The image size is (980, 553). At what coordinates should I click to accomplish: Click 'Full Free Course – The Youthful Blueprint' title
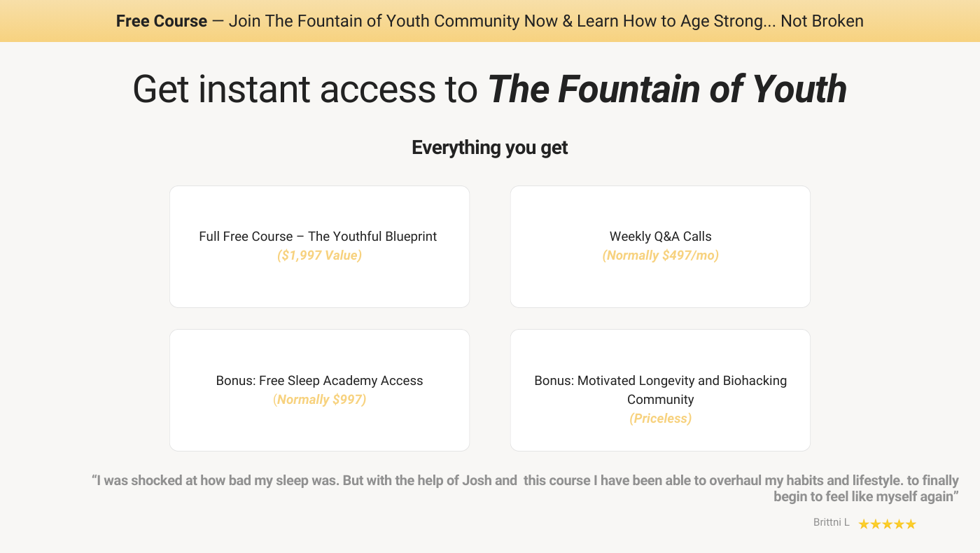318,237
